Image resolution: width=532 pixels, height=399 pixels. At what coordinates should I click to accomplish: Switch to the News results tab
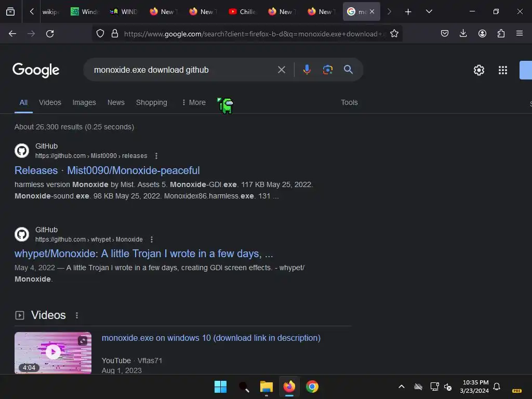point(116,102)
